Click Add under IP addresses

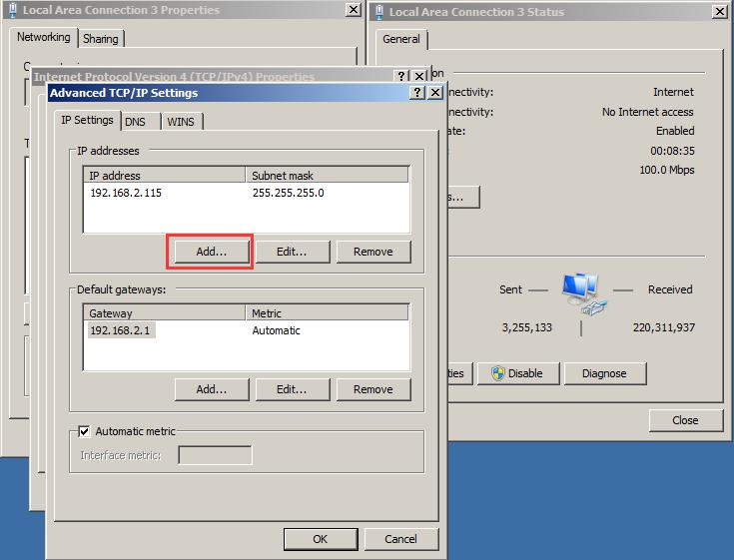click(211, 252)
